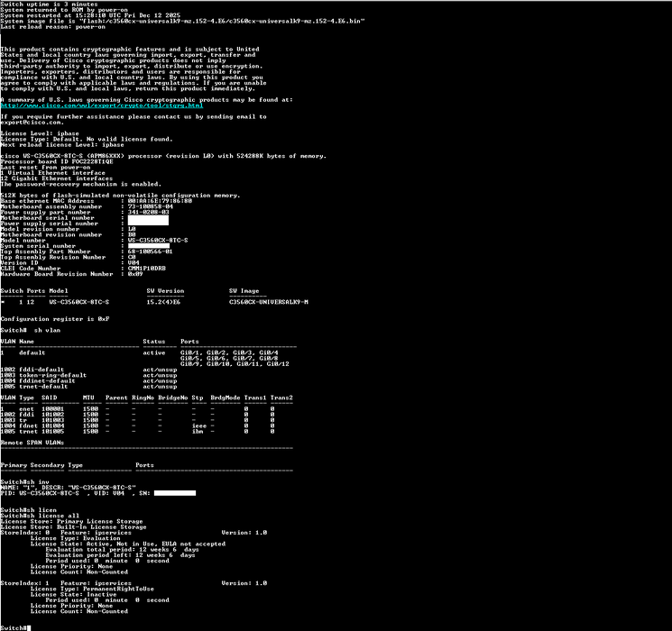Select the 'fddi-default' VLAN name
This screenshot has width=672, height=631.
tap(41, 370)
